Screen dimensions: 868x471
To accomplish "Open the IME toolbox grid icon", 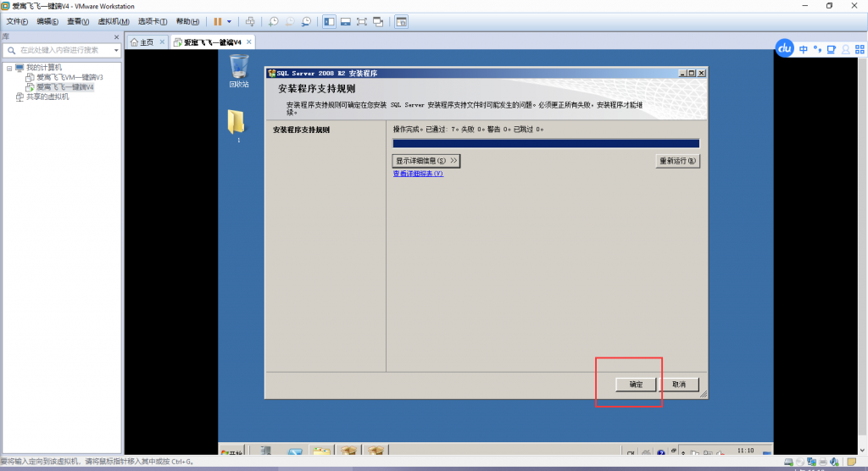I will [860, 49].
